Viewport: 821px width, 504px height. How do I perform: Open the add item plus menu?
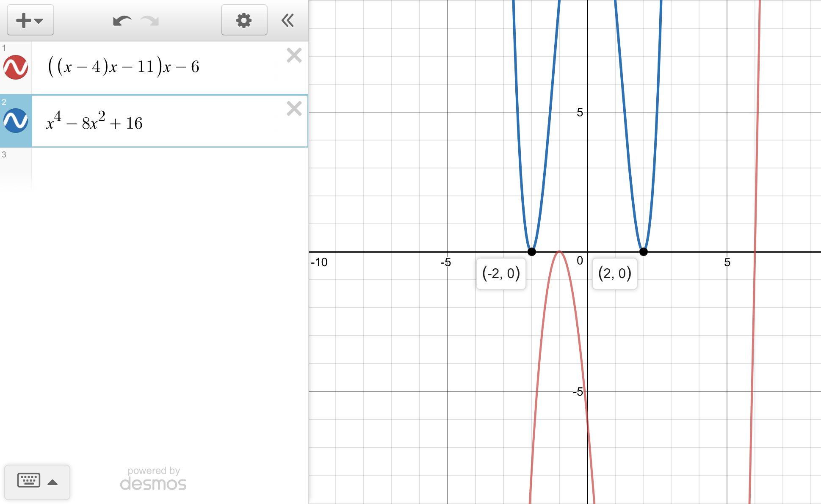pyautogui.click(x=30, y=20)
